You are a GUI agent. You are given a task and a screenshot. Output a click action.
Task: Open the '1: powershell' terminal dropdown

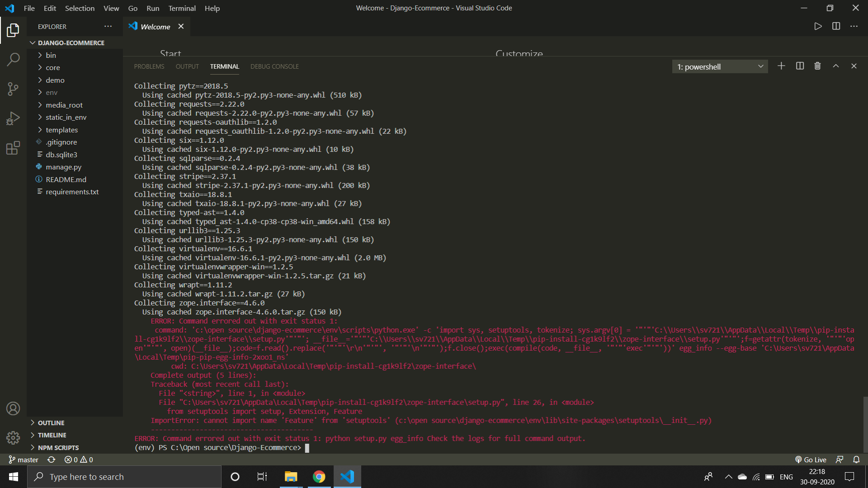tap(719, 66)
